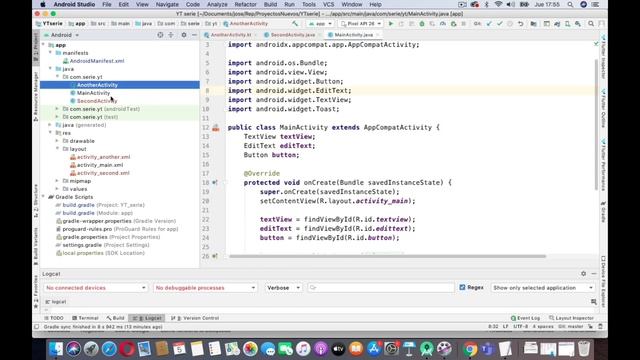The height and width of the screenshot is (360, 640).
Task: Click the VCS update project checkmark icon
Action: pos(489,24)
